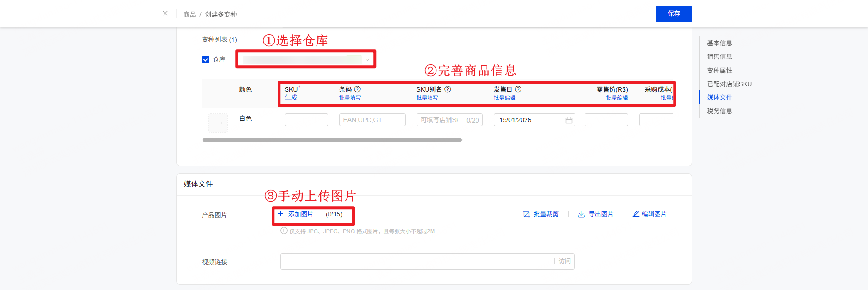Click the 批量裁剪 crop icon
Image resolution: width=868 pixels, height=290 pixels.
coord(526,214)
